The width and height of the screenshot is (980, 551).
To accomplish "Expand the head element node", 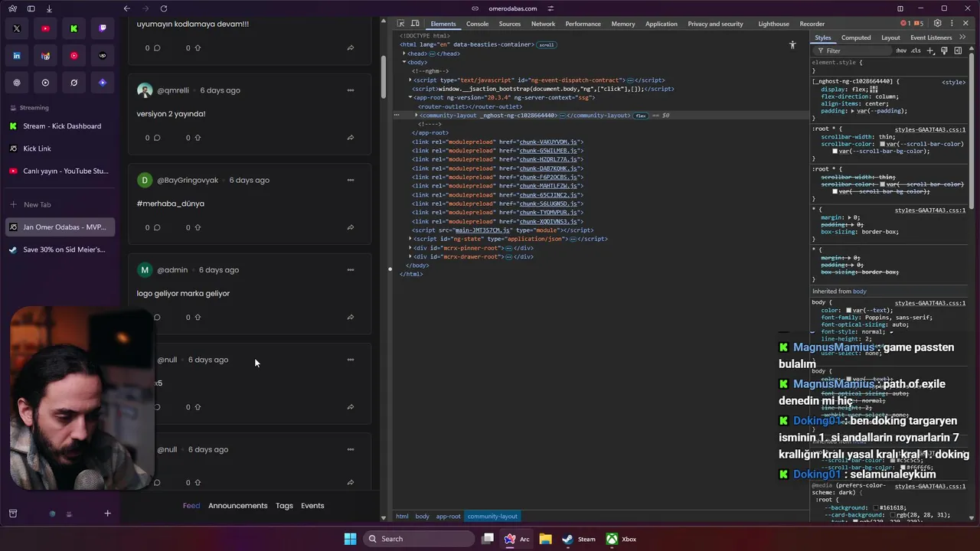I will point(404,54).
